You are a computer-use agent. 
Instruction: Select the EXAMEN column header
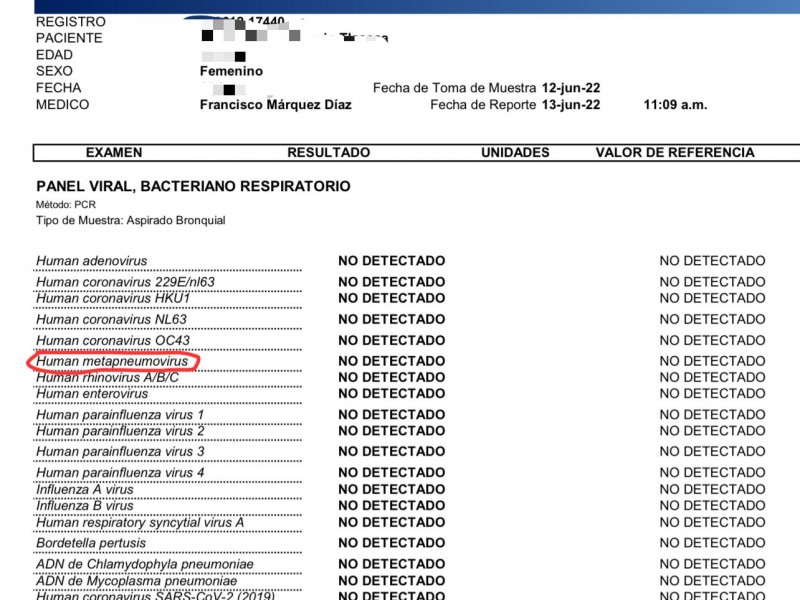(x=114, y=153)
